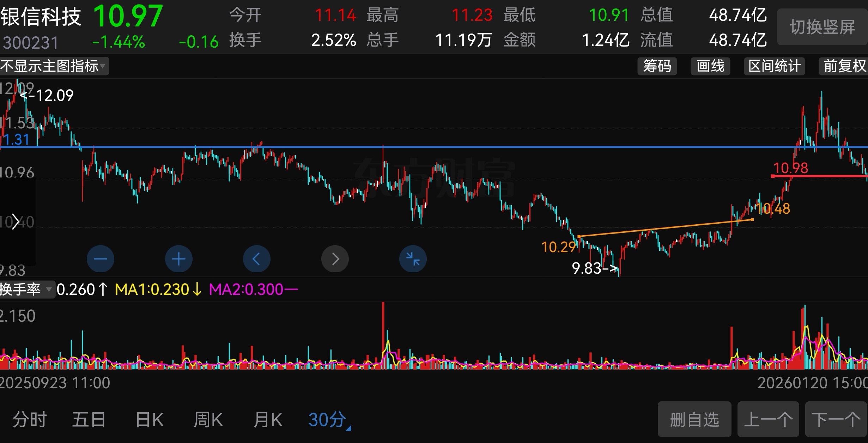Toggle the 筹码 chip distribution view

click(657, 66)
